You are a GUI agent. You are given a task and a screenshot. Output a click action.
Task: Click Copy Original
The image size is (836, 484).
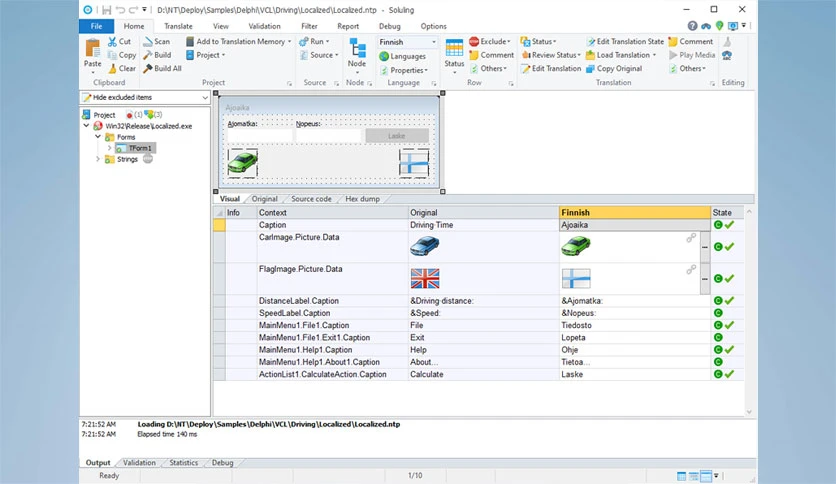[614, 68]
